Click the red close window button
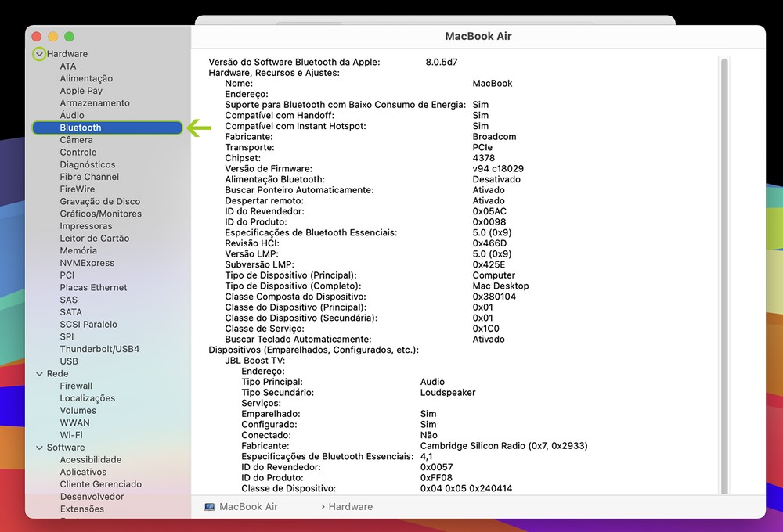Viewport: 783px width, 532px height. (x=36, y=37)
